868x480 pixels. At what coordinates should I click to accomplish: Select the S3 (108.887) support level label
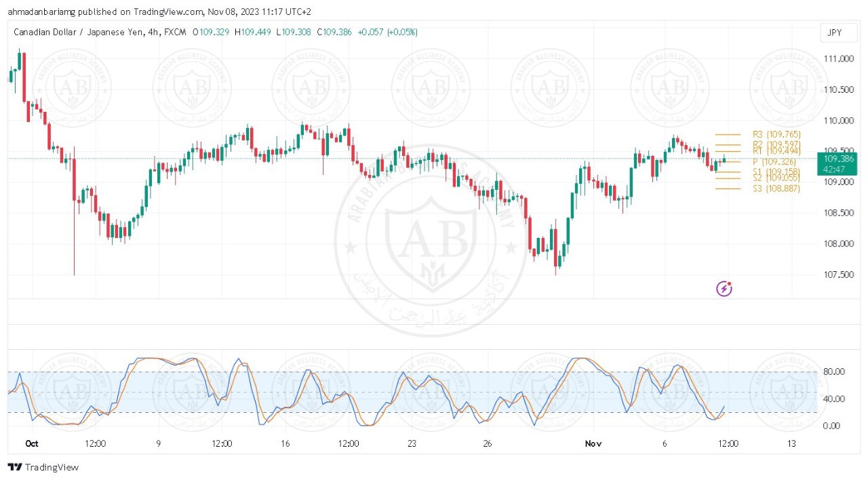click(x=776, y=188)
